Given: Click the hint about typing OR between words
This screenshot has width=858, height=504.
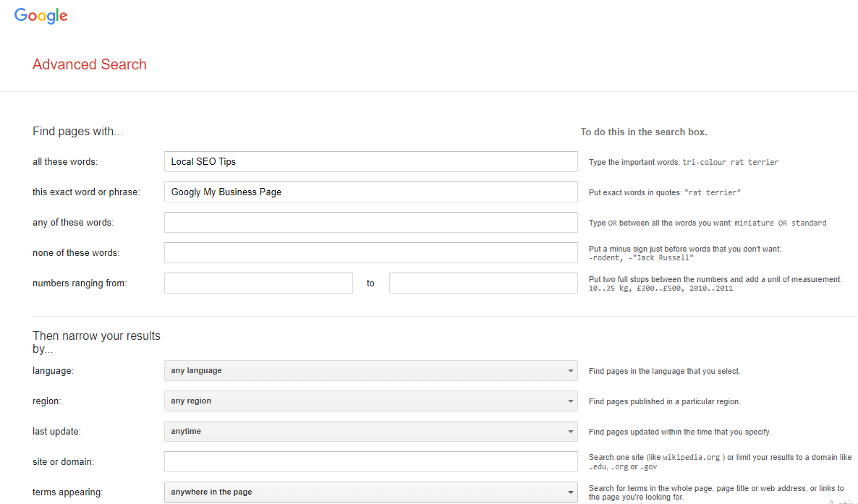Looking at the screenshot, I should point(708,223).
